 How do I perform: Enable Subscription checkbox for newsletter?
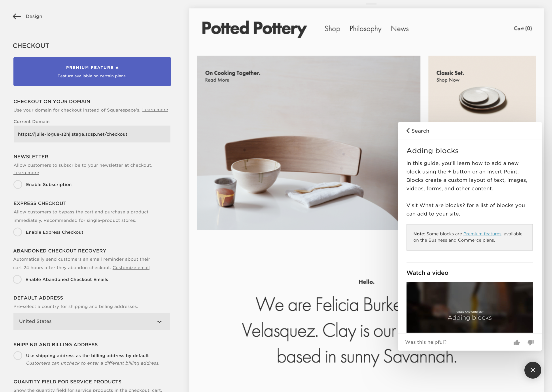18,184
